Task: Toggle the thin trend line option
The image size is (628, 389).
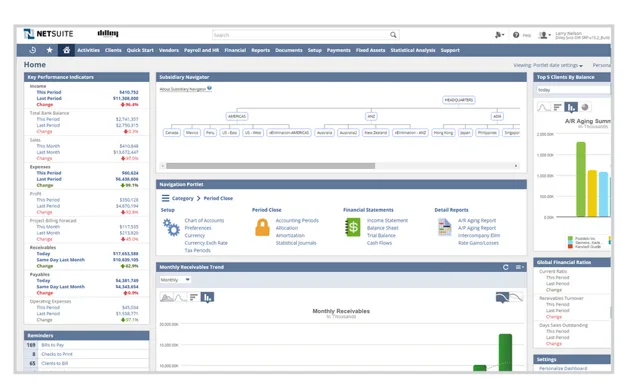Action: (x=516, y=297)
